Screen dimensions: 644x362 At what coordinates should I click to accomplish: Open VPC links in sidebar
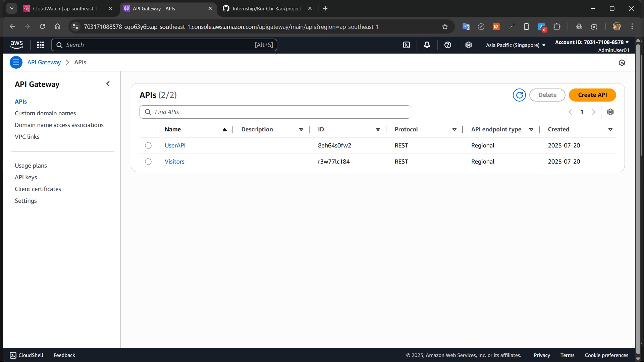click(27, 137)
